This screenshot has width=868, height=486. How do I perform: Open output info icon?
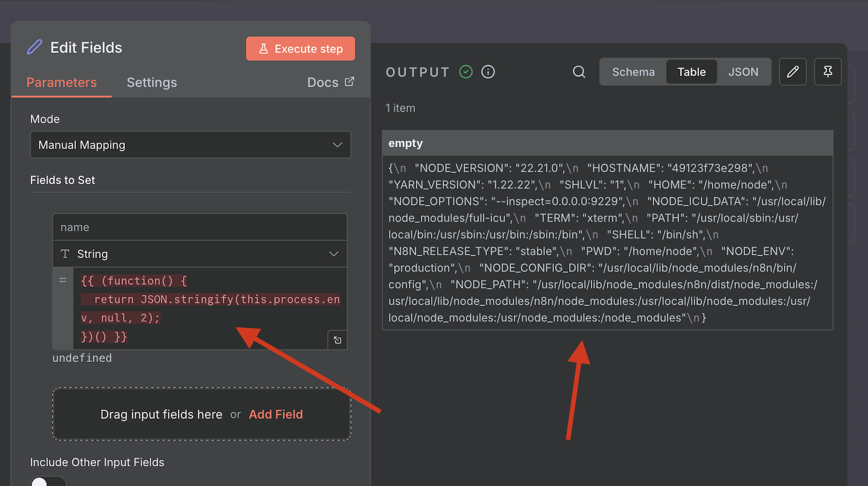pos(488,72)
